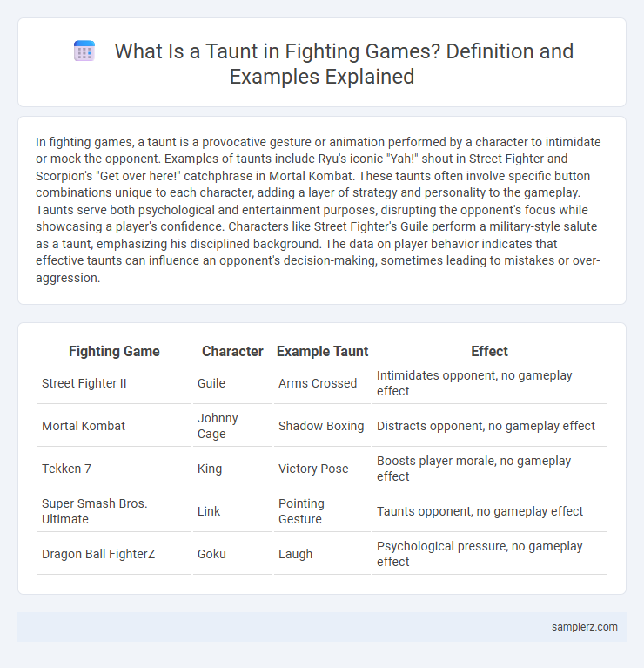644x668 pixels.
Task: Select the 'King' character cell
Action: [232, 469]
